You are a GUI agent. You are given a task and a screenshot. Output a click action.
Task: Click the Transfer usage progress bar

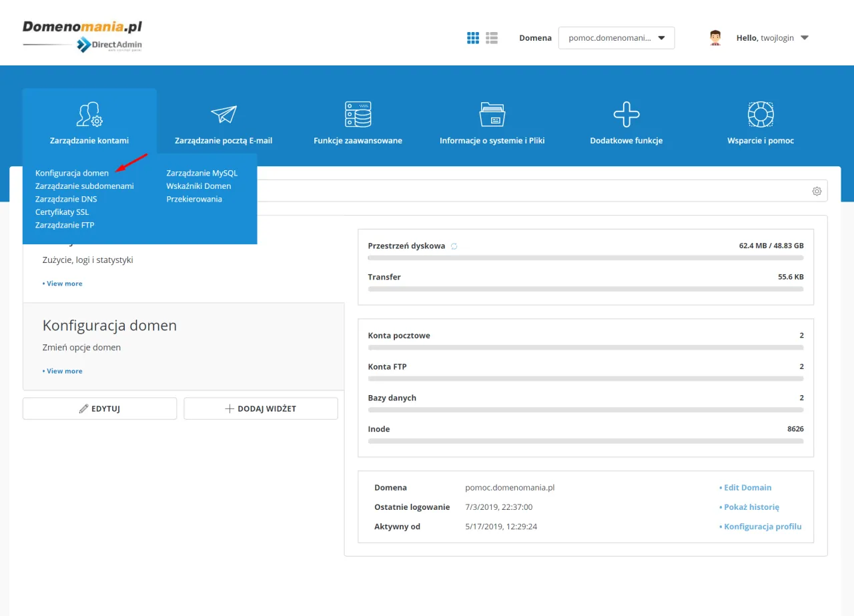(x=585, y=288)
